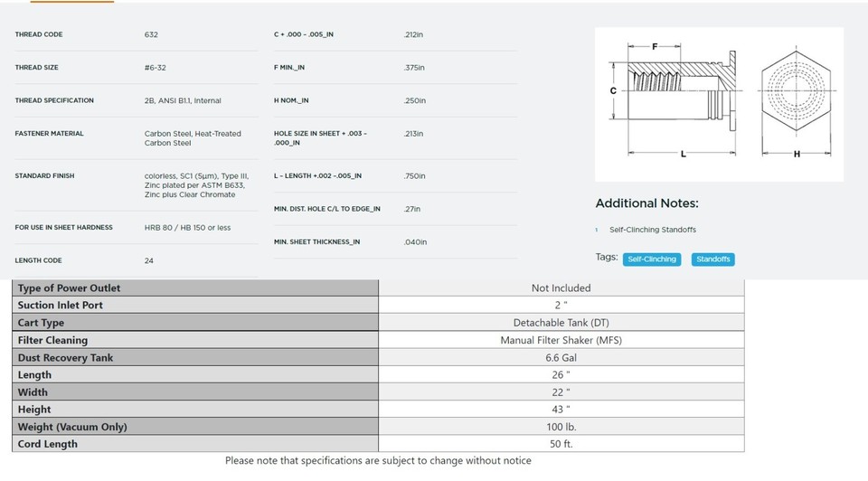Image resolution: width=868 pixels, height=481 pixels.
Task: Select the Hole Size In Sheet label
Action: click(320, 137)
